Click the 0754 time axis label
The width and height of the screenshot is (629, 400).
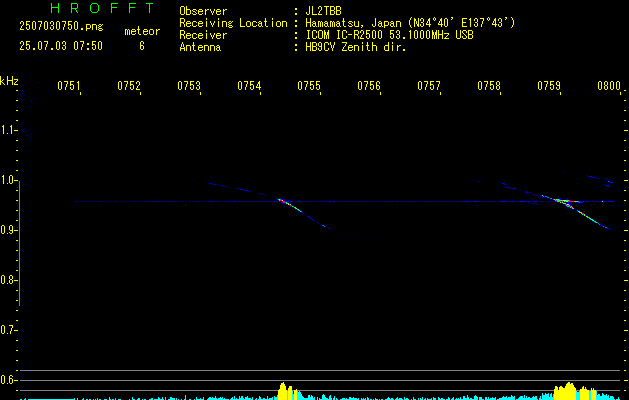[249, 86]
